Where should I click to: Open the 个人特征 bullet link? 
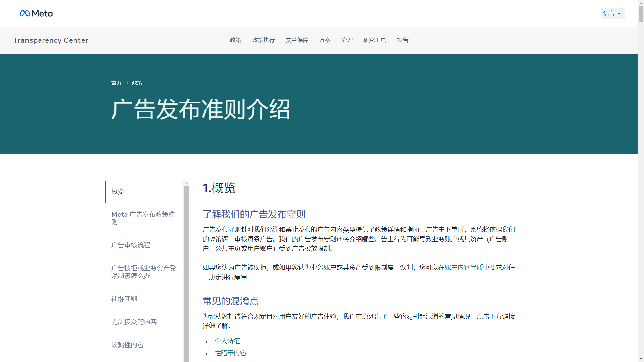tap(227, 341)
